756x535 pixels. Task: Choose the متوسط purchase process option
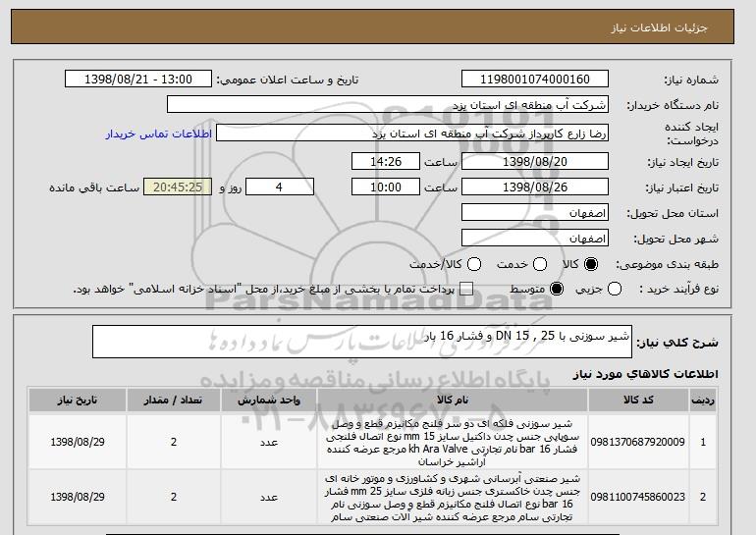557,289
